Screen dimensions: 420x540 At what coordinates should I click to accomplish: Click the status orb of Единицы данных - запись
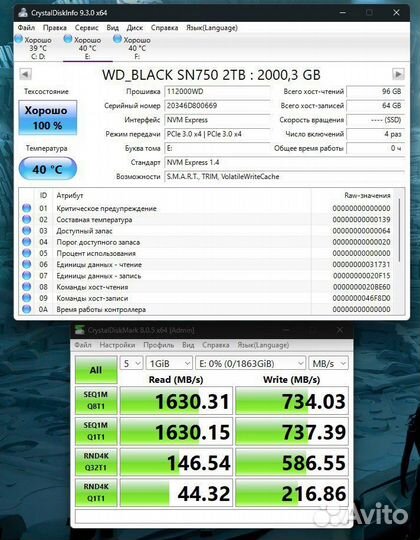click(27, 276)
